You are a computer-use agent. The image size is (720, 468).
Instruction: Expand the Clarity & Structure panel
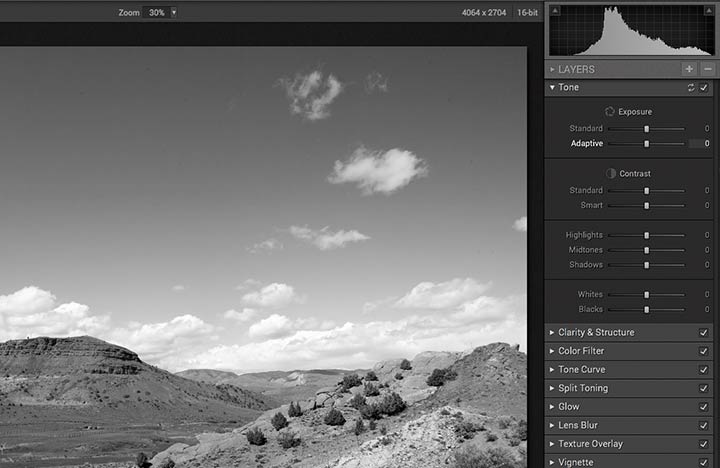click(x=552, y=332)
